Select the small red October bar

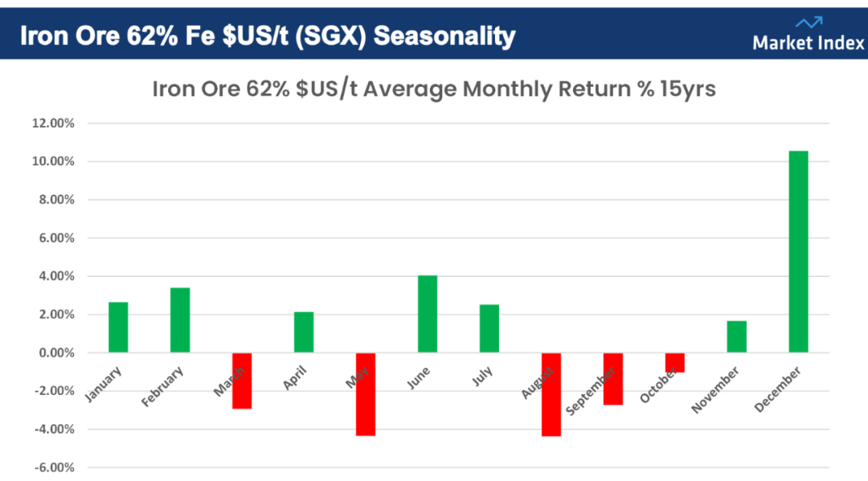click(675, 362)
